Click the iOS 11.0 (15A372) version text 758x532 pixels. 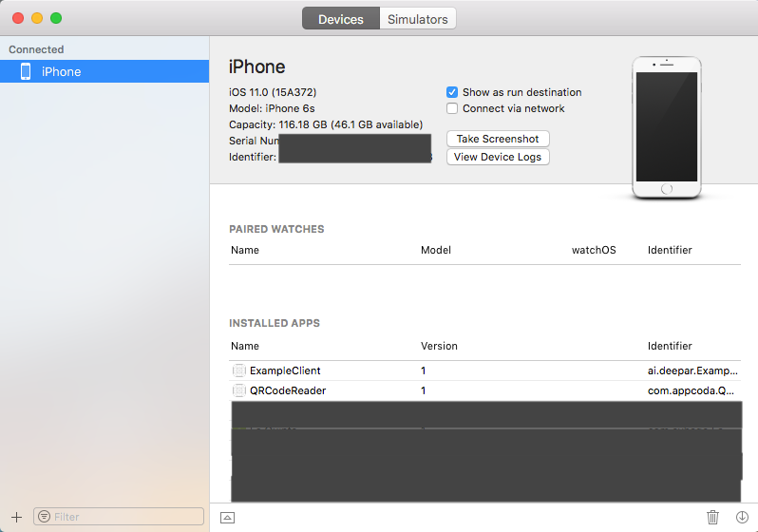273,92
